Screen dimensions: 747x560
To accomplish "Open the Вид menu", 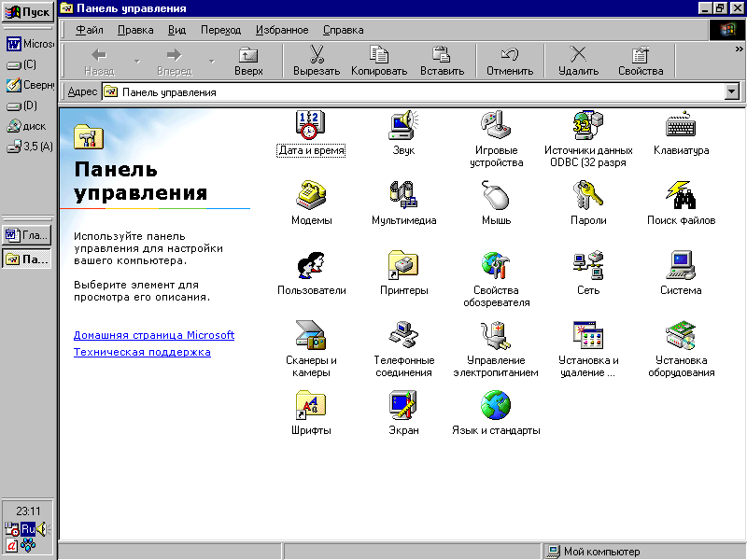I will coord(176,30).
